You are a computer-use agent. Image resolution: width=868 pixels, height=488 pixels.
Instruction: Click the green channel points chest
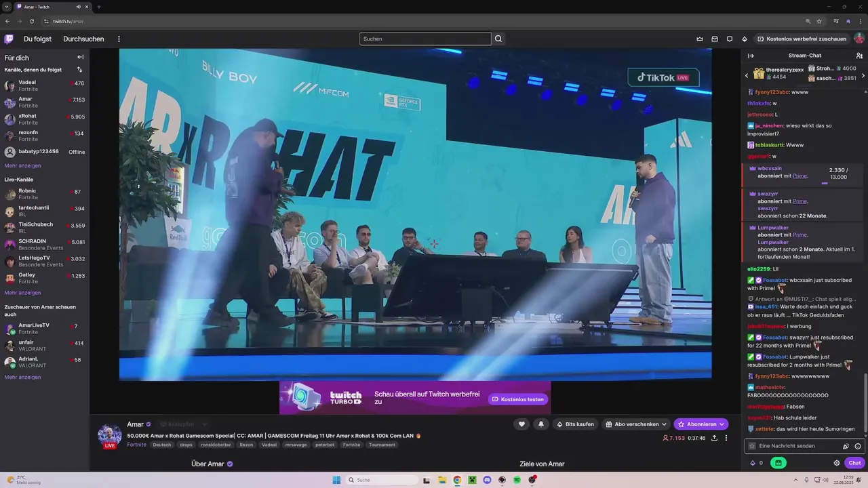778,463
